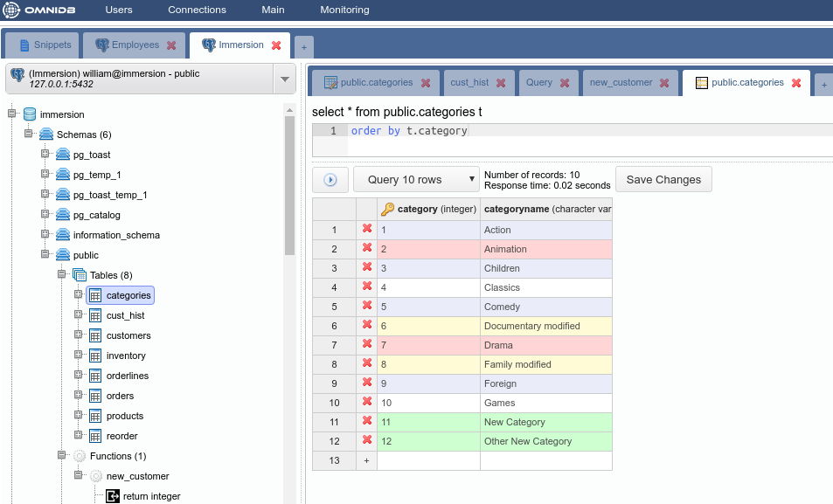The height and width of the screenshot is (504, 833).
Task: Collapse the Functions (1) node
Action: point(61,455)
